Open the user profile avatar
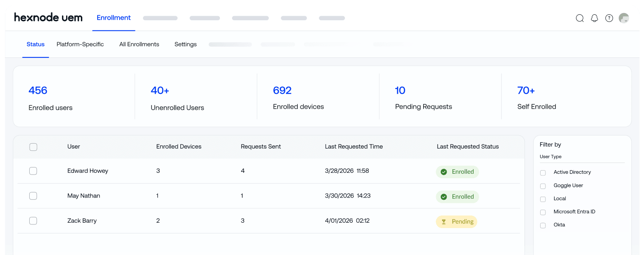644x255 pixels. (x=624, y=18)
